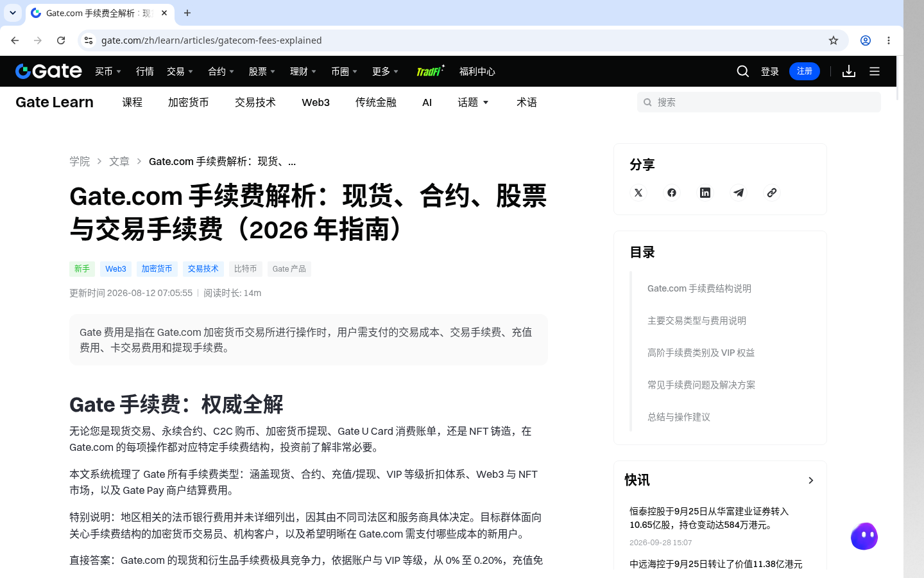This screenshot has height=578, width=924.
Task: Reload the page
Action: pos(61,40)
